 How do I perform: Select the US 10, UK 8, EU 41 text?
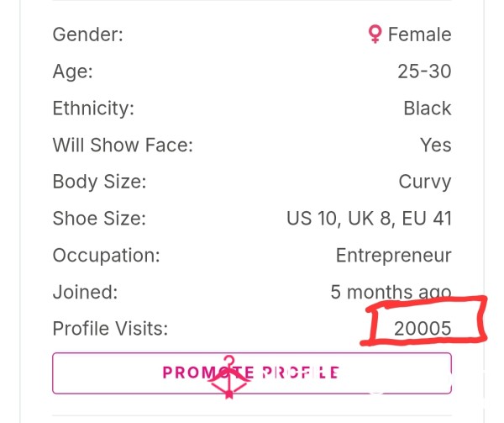click(369, 219)
